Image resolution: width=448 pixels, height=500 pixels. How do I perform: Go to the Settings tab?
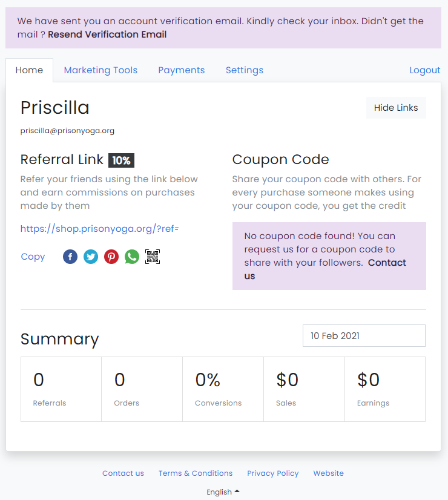pos(245,70)
